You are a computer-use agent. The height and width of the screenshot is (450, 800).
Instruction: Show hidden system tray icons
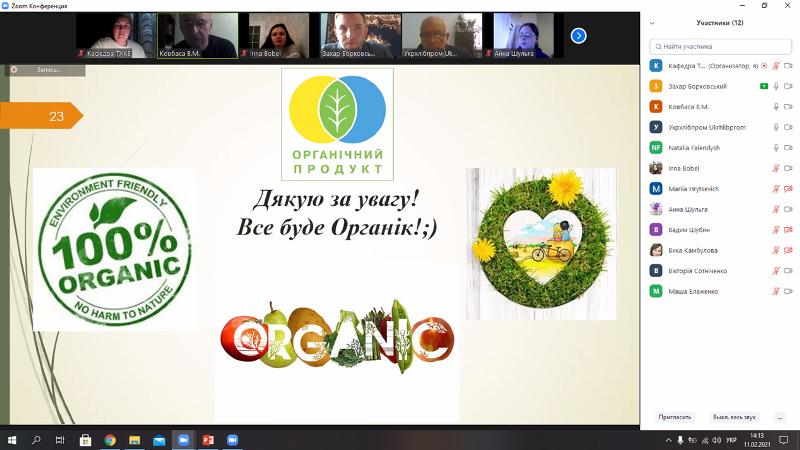pyautogui.click(x=668, y=440)
